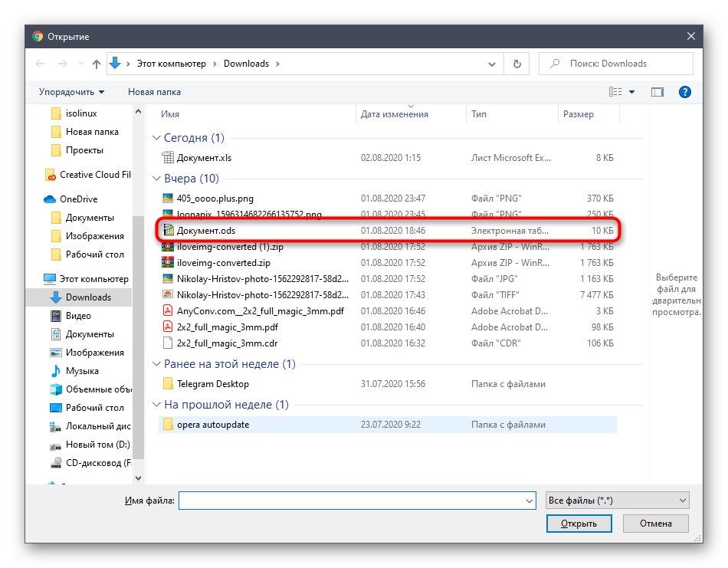Collapse the Сегодня (1) group
This screenshot has height=568, width=728.
[x=156, y=138]
